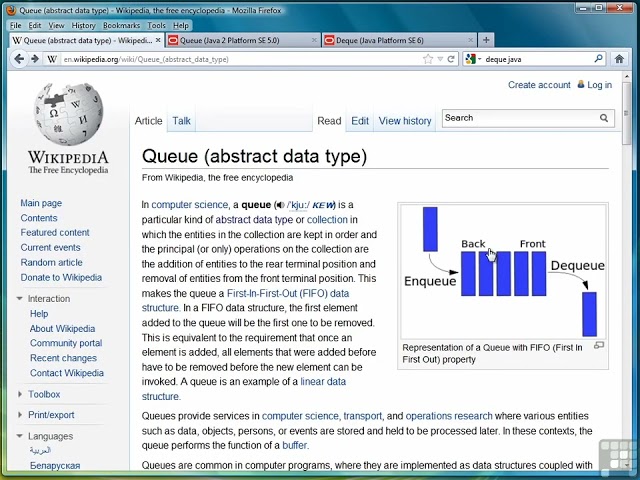This screenshot has height=480, width=640.
Task: Switch to the Queue (Java 2 Platform SE 5.0) tab
Action: 242,40
